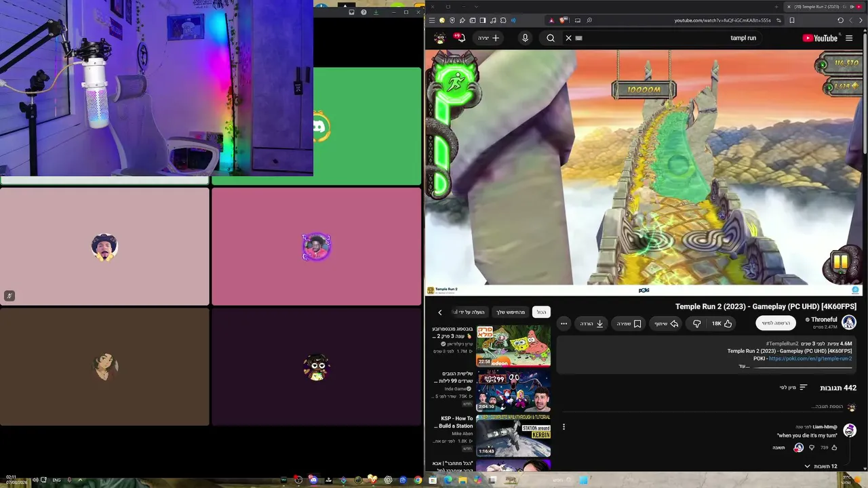
Task: Open ChatGPT from the Windows taskbar
Action: click(x=388, y=480)
